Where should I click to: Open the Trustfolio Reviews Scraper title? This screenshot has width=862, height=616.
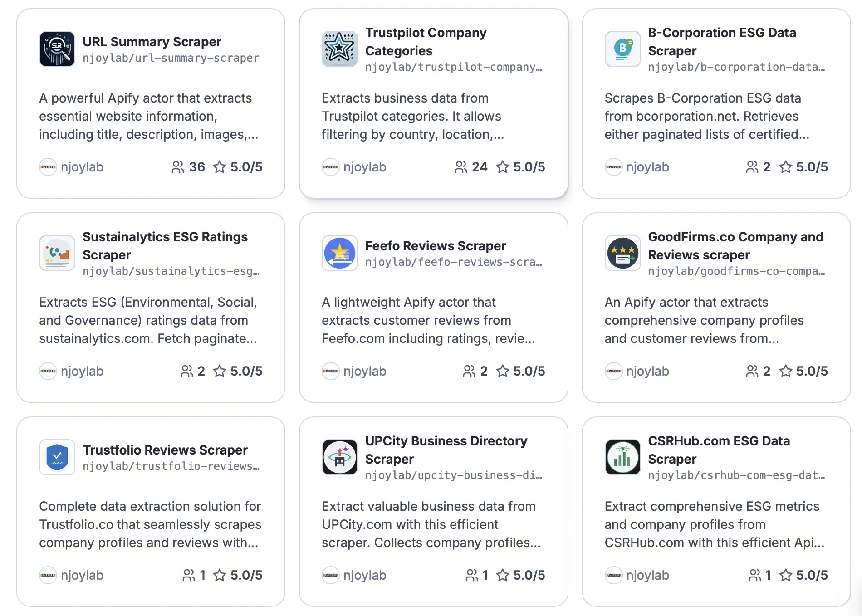point(165,450)
